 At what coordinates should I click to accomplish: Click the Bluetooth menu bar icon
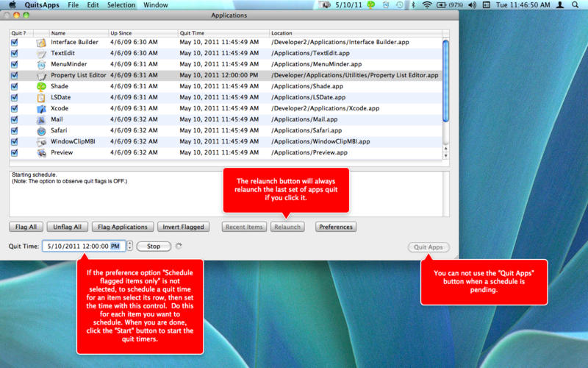click(x=413, y=5)
